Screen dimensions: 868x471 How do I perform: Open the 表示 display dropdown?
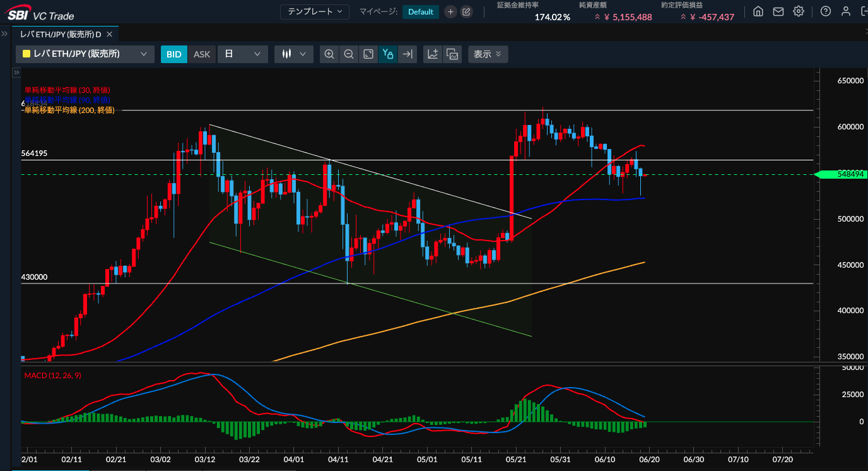click(488, 54)
